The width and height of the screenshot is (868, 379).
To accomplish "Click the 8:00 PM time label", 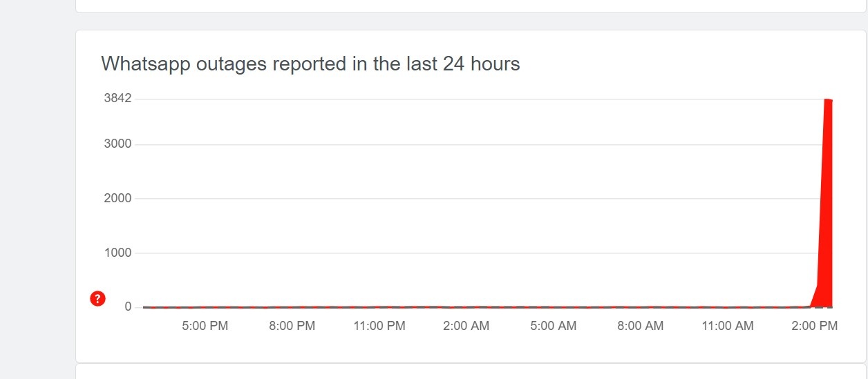I will 292,326.
